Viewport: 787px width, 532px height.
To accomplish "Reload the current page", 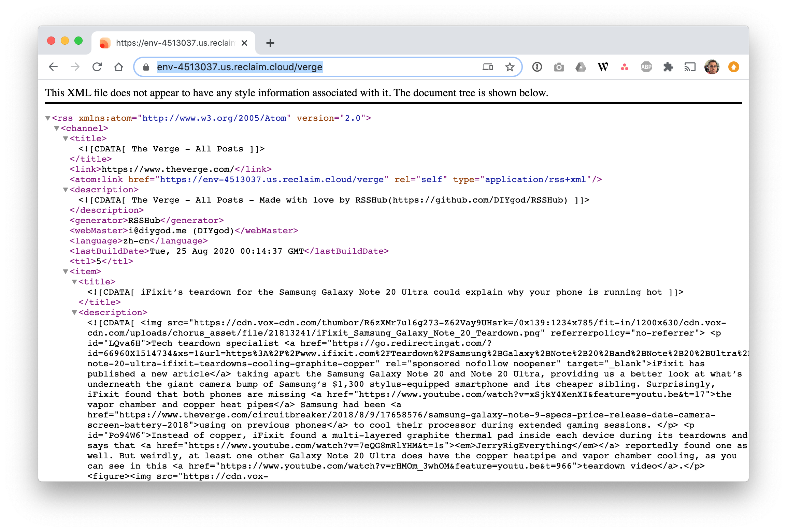I will (97, 67).
